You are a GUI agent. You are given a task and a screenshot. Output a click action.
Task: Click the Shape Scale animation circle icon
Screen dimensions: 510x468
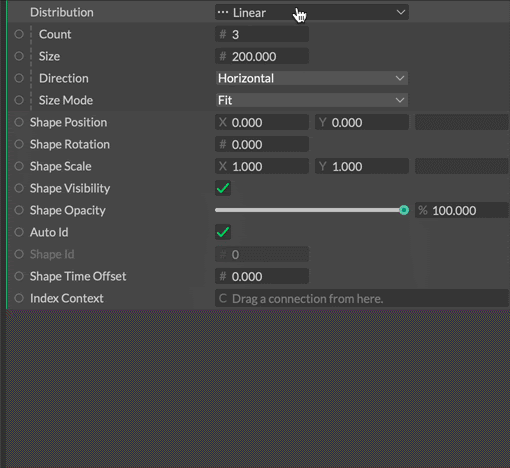(19, 166)
